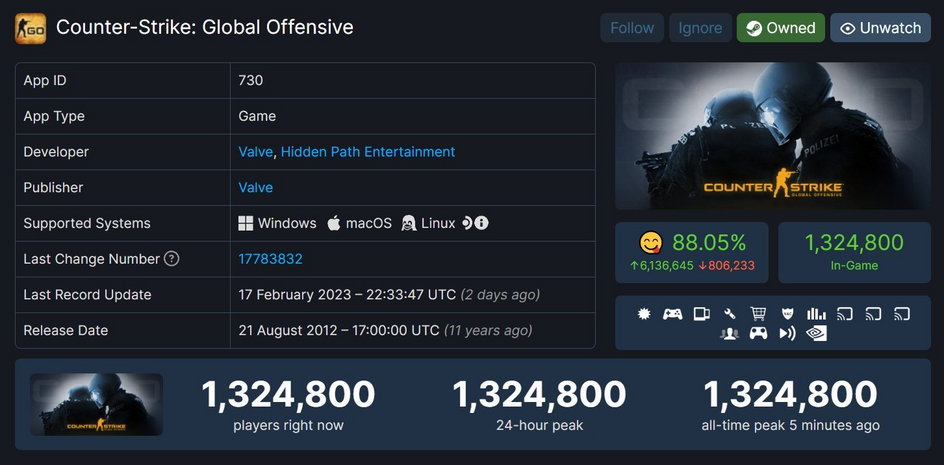Image resolution: width=944 pixels, height=465 pixels.
Task: Click the Remote Play audio streaming icon
Action: pyautogui.click(x=787, y=333)
